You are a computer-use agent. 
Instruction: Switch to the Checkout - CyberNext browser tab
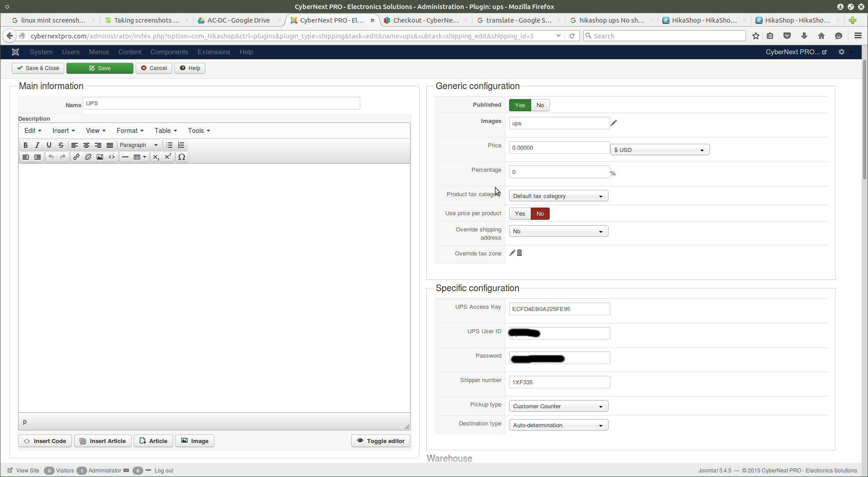click(425, 20)
